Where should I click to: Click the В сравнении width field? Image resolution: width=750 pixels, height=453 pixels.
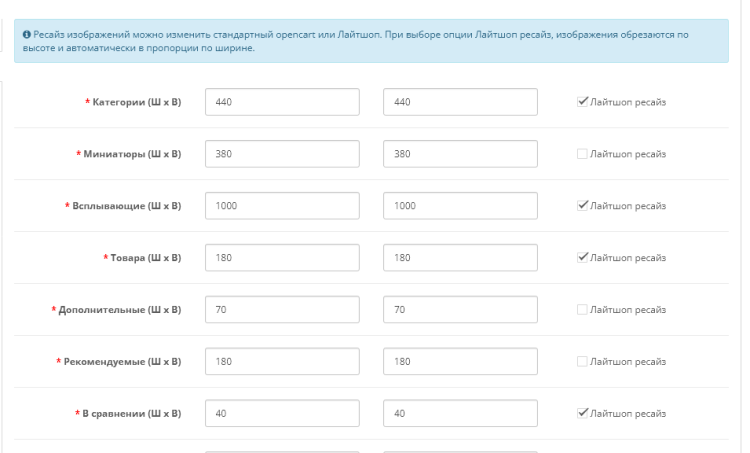pos(282,413)
